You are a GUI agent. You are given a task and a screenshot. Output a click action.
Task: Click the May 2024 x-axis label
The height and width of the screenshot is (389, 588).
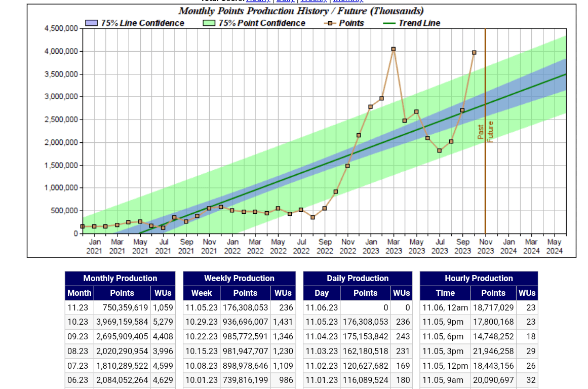[554, 247]
